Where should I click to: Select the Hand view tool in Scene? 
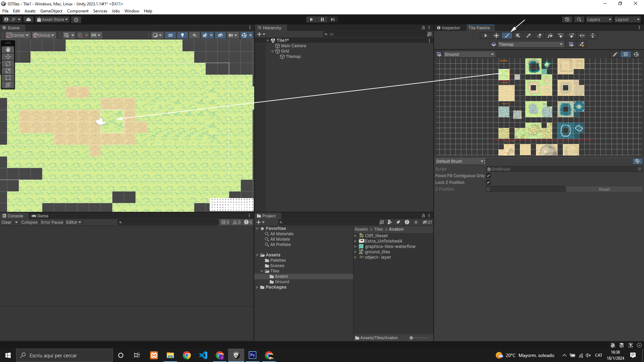click(8, 50)
